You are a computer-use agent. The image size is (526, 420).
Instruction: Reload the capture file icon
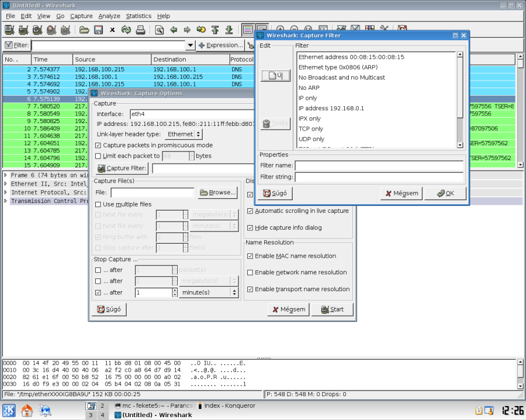(126, 30)
